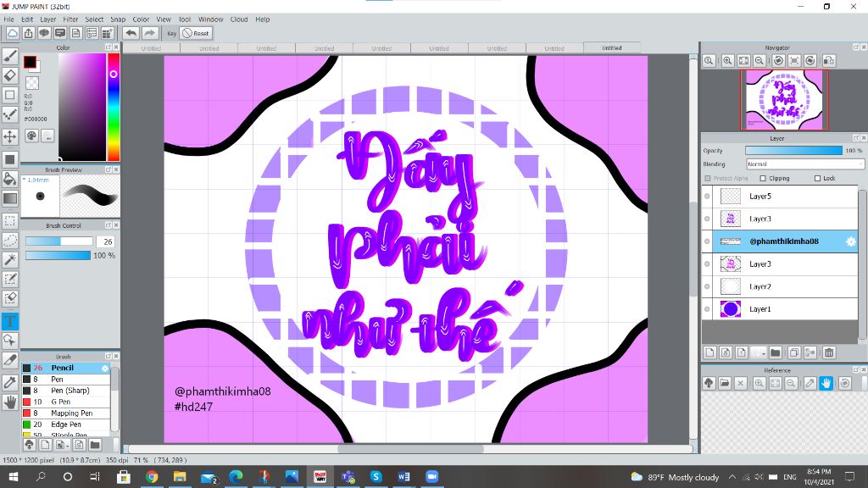
Task: Enable the Clipping checkbox
Action: click(x=763, y=178)
